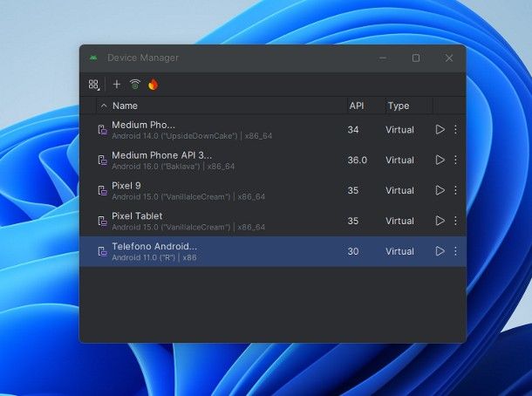This screenshot has height=396, width=532.
Task: Sort devices by Name column header
Action: 125,106
